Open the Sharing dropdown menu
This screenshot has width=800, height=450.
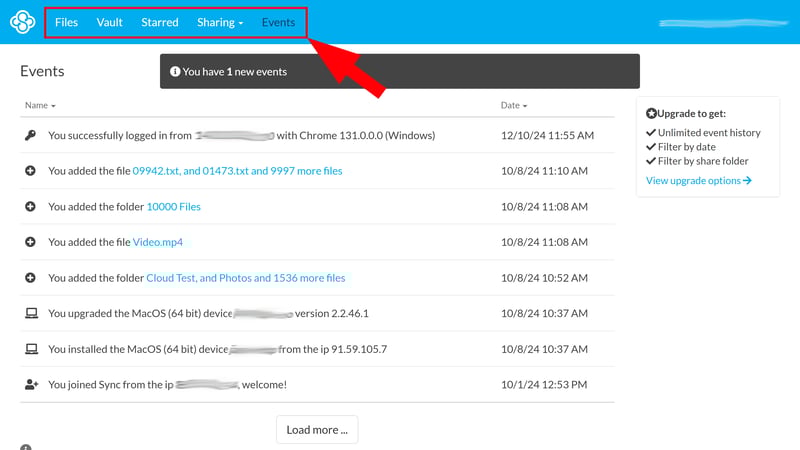coord(219,22)
